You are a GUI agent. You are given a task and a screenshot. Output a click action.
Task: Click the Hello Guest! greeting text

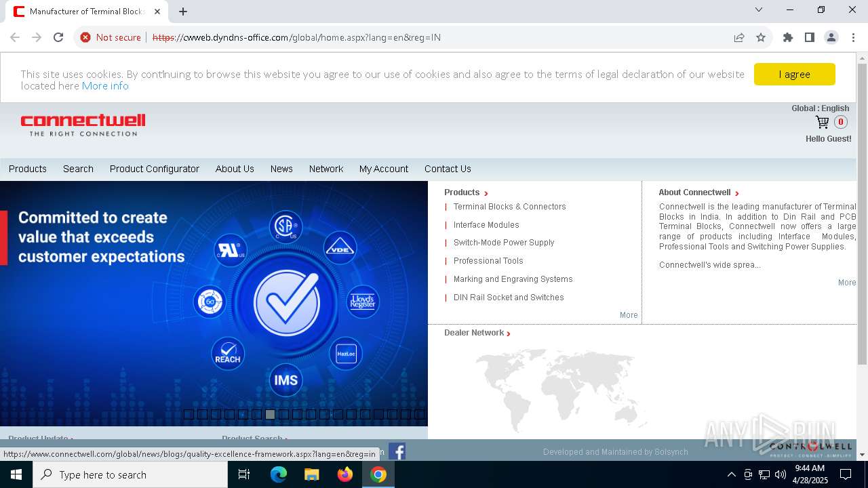pyautogui.click(x=828, y=139)
